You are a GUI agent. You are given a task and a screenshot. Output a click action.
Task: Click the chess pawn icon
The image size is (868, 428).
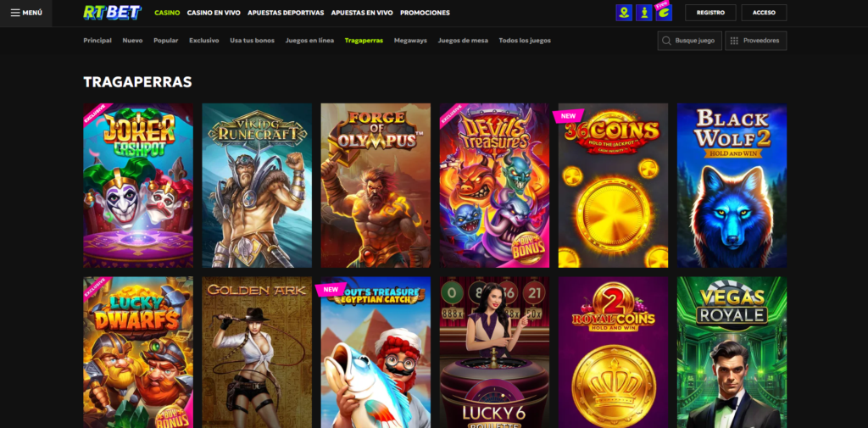coord(644,13)
